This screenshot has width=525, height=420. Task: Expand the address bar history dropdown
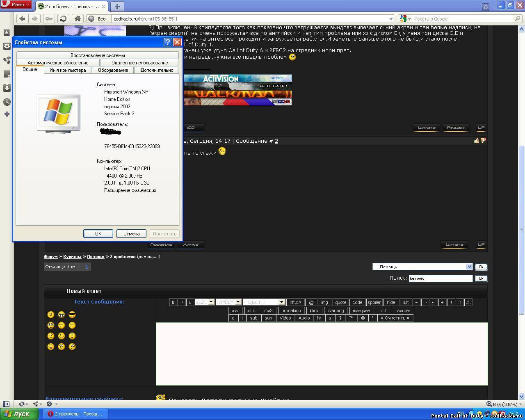coord(390,19)
